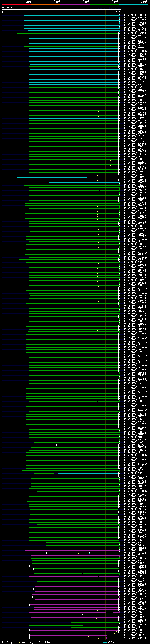This screenshot has width=150, height=644.
Task: Open hit UniRef100_A7PDP8
Action: coord(135,54)
